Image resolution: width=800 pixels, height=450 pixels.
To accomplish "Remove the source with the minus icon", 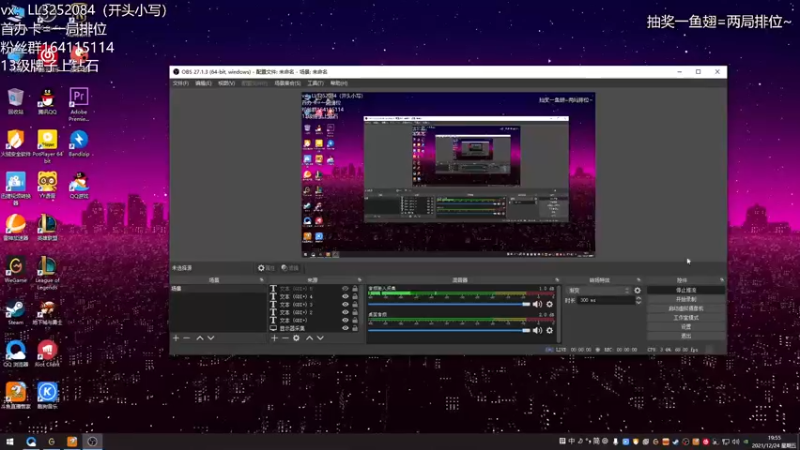I will tap(285, 338).
